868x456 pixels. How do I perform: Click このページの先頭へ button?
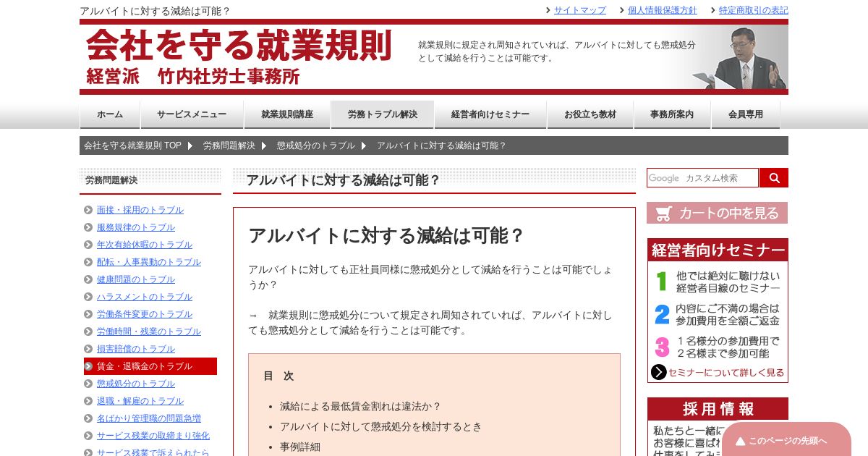pos(787,440)
